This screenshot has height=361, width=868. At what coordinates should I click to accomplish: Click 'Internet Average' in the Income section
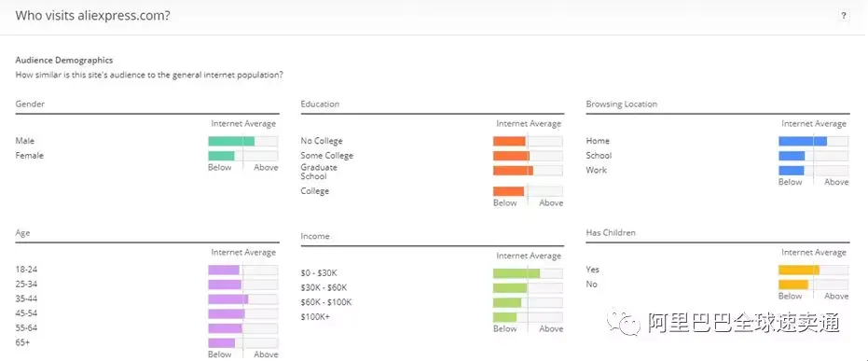(529, 256)
